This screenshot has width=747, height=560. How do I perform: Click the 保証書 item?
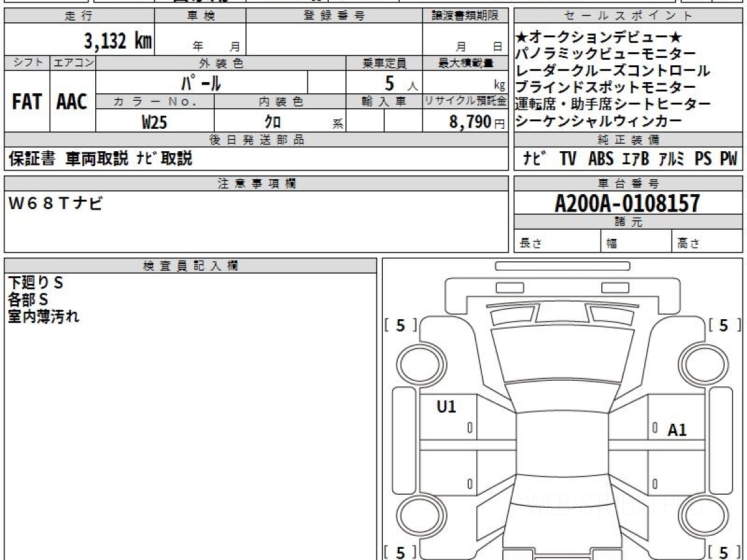pos(32,159)
